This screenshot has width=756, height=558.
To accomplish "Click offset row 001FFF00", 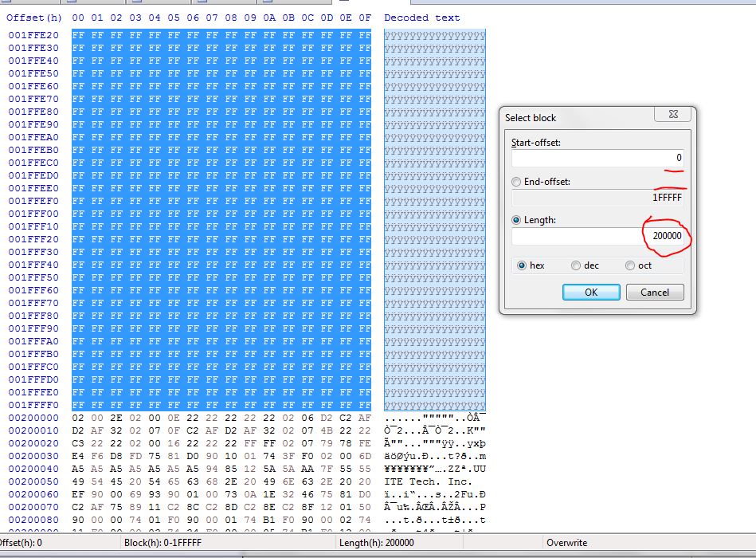I will tap(33, 214).
